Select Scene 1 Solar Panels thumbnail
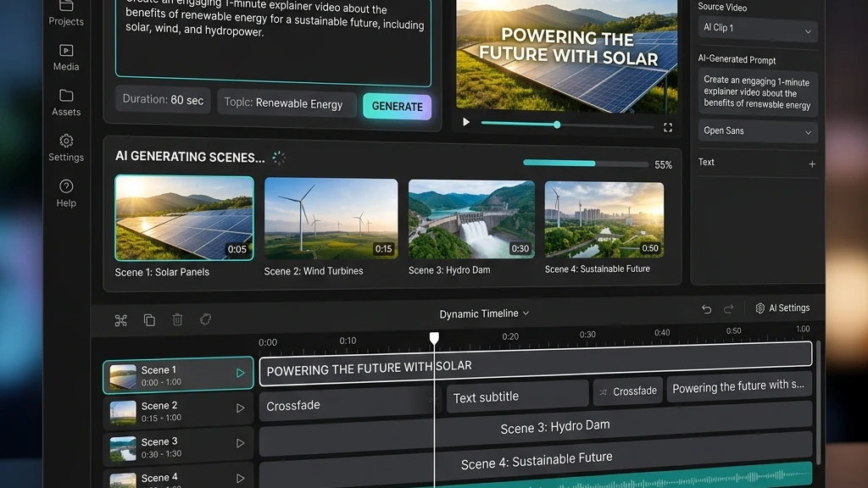868x488 pixels. pos(184,218)
